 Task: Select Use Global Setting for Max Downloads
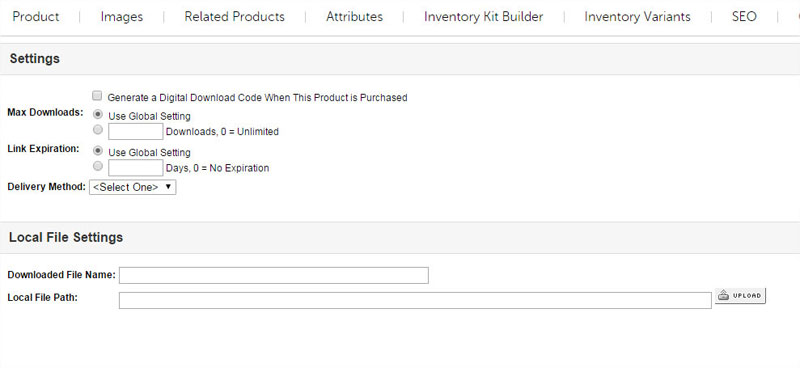point(98,115)
